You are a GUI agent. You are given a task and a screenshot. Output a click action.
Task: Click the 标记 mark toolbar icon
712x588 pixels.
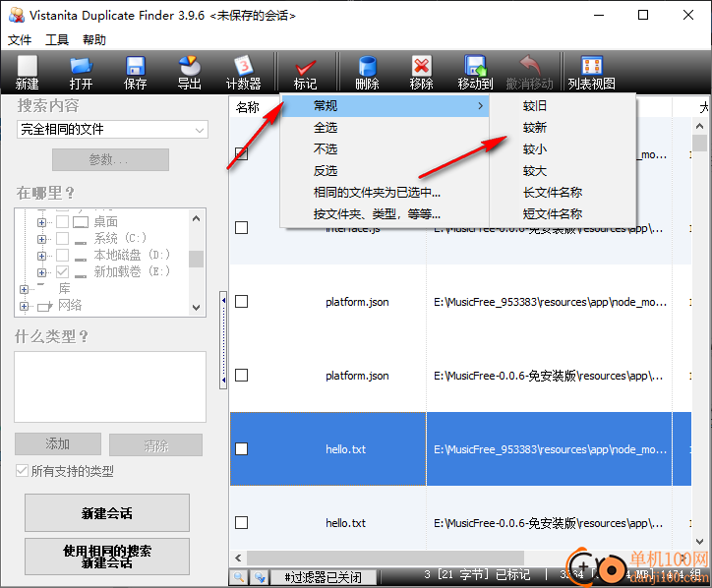click(305, 73)
